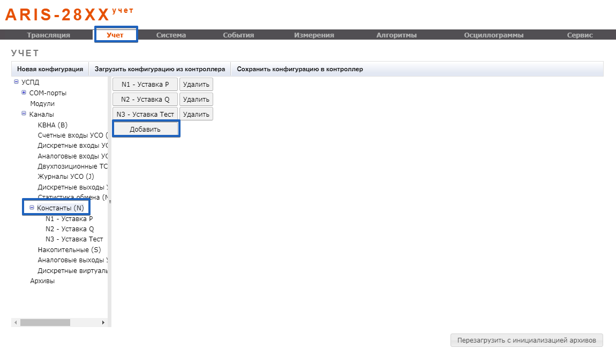
Task: Go to the Осциллограммы tab
Action: [x=493, y=35]
